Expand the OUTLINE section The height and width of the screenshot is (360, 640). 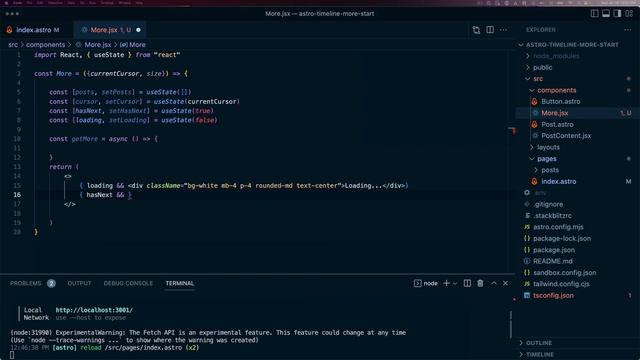point(539,343)
